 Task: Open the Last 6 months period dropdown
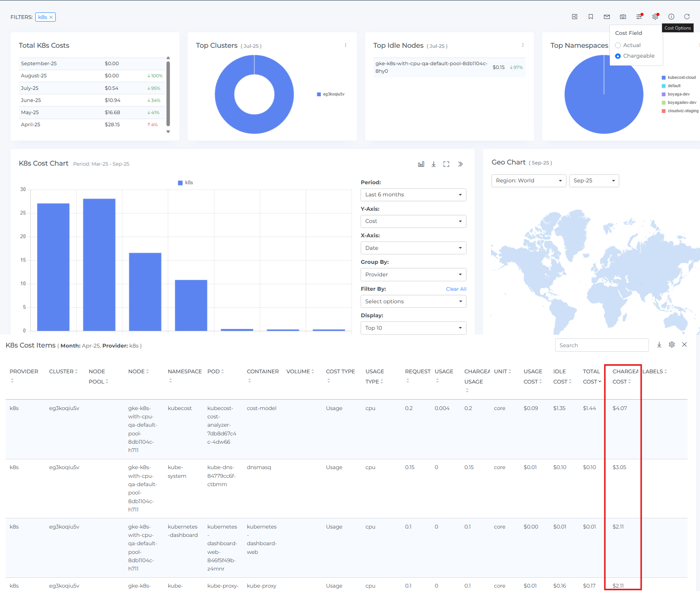point(413,194)
